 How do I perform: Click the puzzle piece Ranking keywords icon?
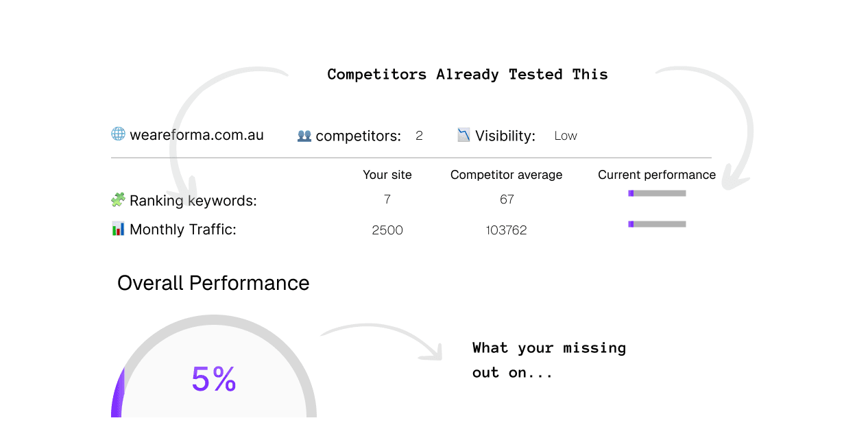tap(118, 200)
